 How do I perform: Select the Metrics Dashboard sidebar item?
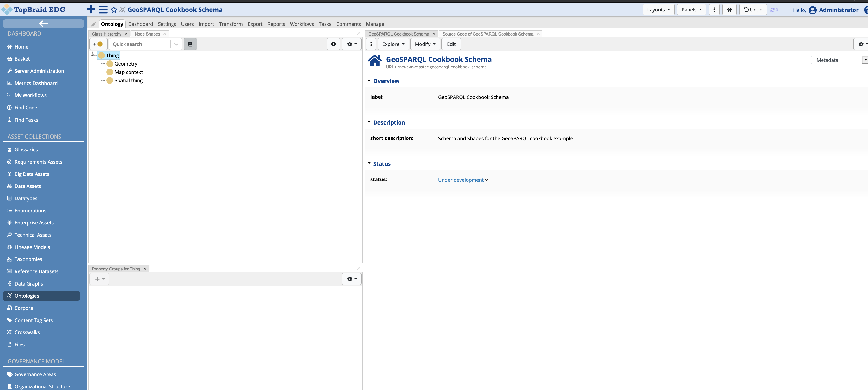[36, 83]
